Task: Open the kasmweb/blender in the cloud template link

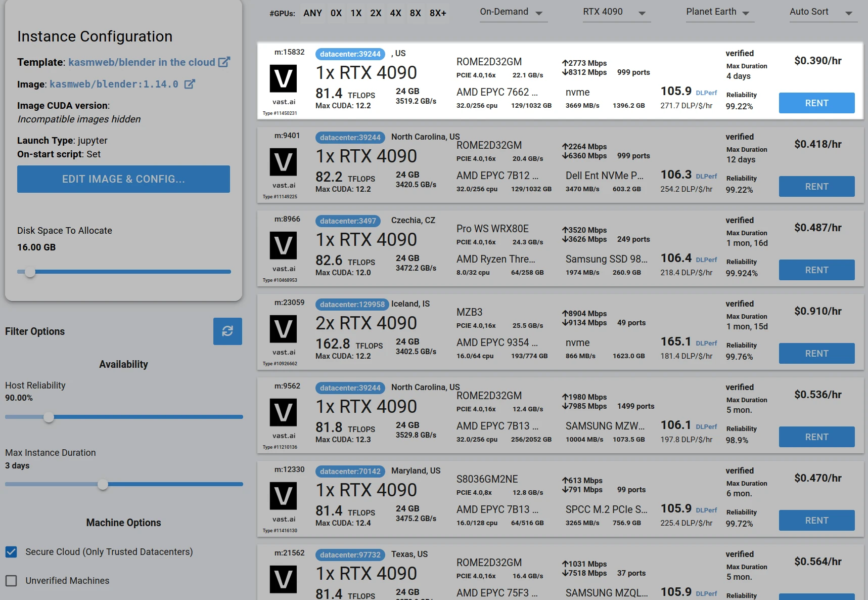Action: [142, 62]
